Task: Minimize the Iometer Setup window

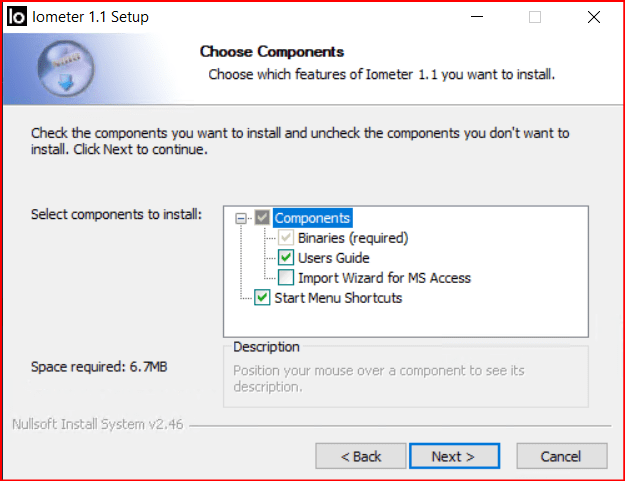Action: click(x=478, y=17)
